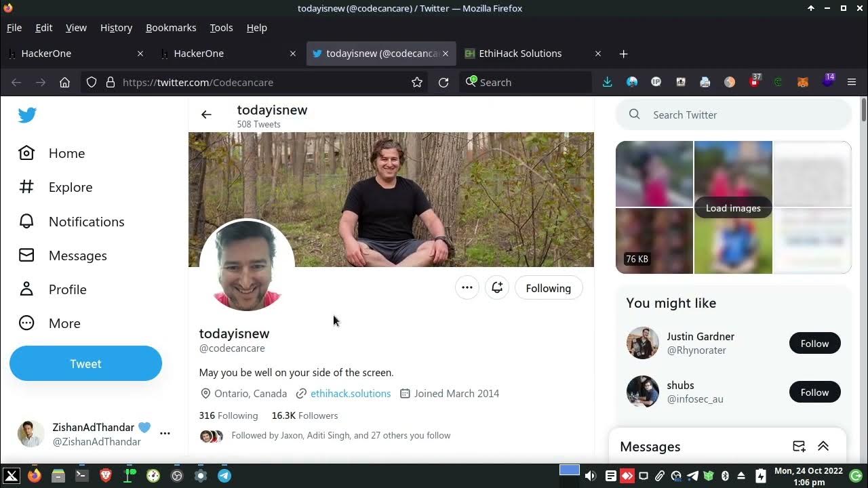View the 16.3K Followers list
This screenshot has width=868, height=488.
pyautogui.click(x=304, y=415)
